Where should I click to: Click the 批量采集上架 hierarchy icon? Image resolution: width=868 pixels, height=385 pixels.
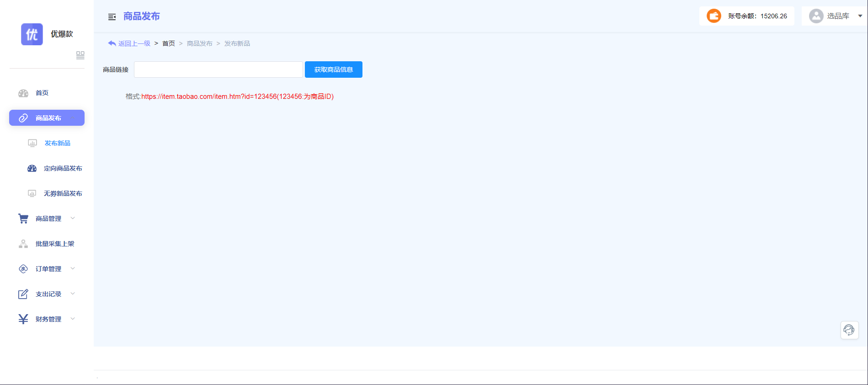pos(23,244)
